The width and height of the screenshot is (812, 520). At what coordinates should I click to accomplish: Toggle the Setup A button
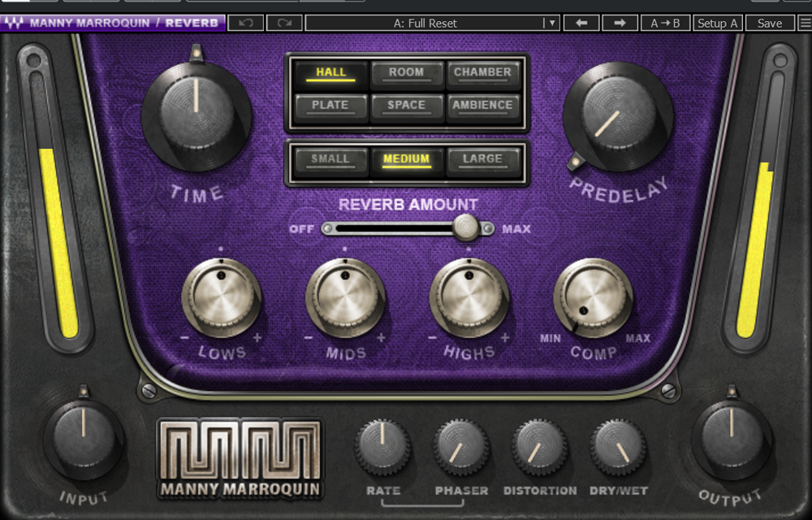(x=717, y=24)
